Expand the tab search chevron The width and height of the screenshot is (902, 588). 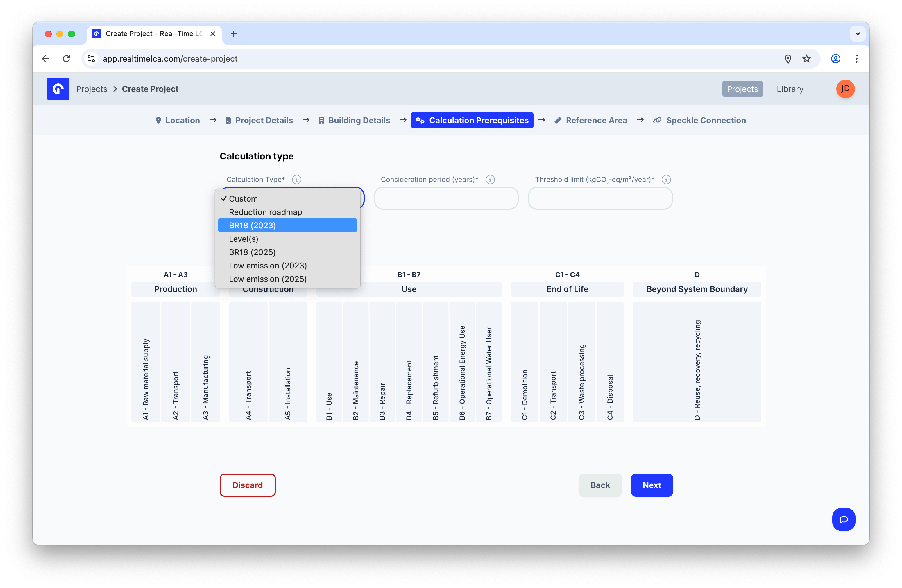click(x=858, y=34)
